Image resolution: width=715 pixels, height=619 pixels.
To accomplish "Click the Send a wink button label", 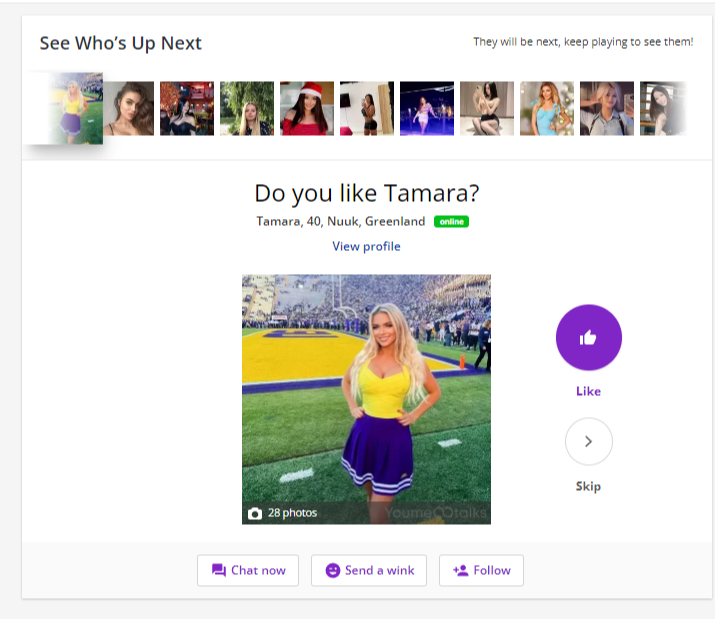I will click(x=379, y=570).
